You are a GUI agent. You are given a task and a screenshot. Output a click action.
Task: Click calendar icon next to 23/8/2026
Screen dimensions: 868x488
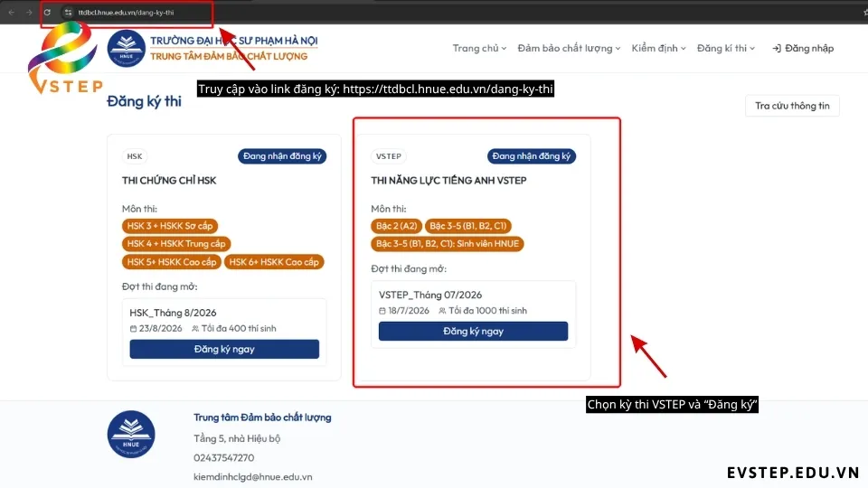[x=133, y=329]
